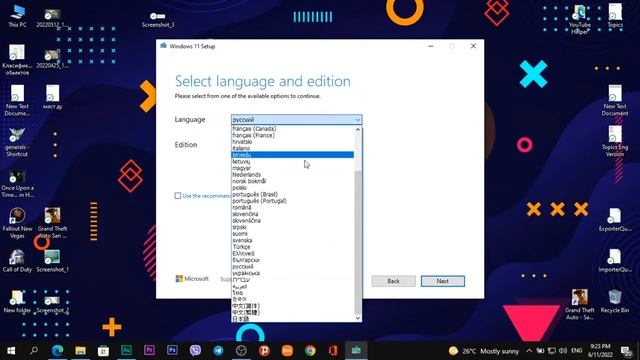
Task: Choose Nederlands in language list
Action: coord(293,175)
